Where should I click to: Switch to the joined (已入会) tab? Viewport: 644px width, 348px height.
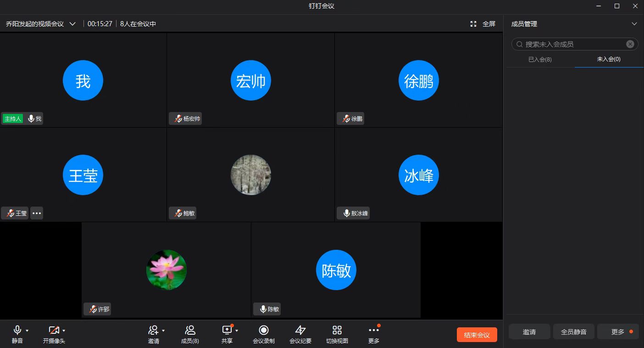click(540, 60)
